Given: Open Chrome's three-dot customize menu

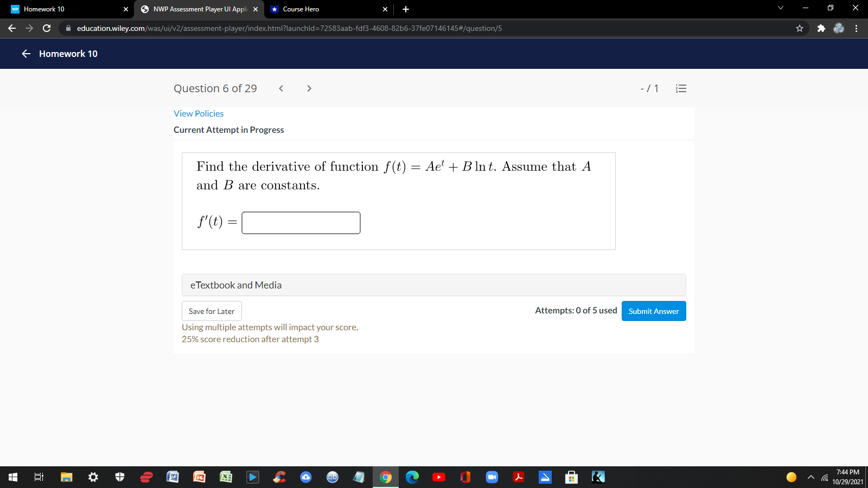Looking at the screenshot, I should click(856, 28).
